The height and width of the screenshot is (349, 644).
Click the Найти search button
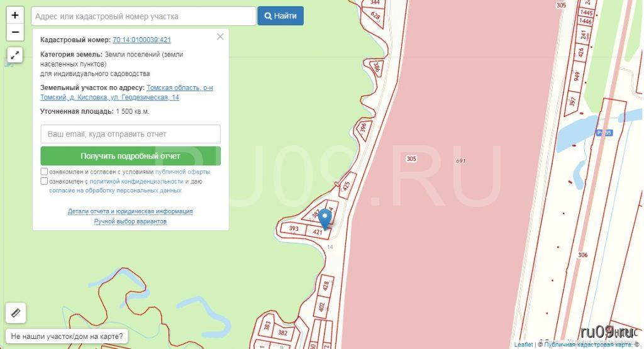click(280, 16)
